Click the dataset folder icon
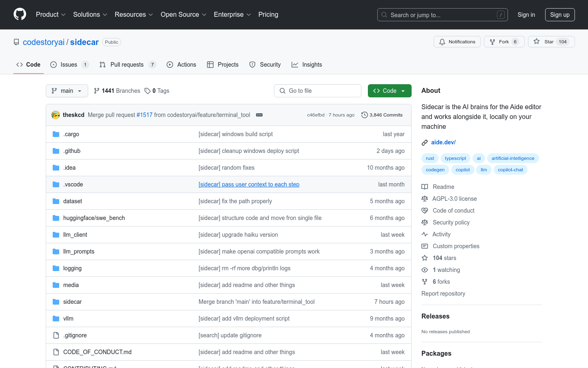This screenshot has width=588, height=368. click(56, 201)
